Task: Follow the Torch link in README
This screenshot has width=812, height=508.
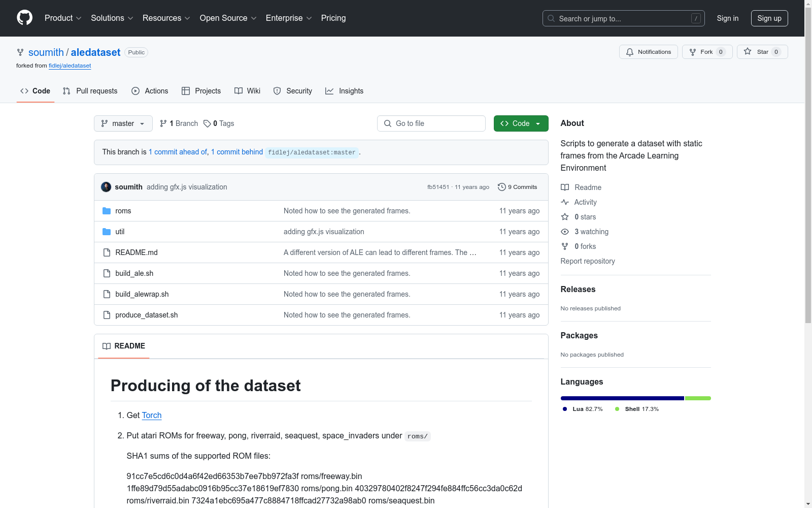Action: [x=152, y=415]
